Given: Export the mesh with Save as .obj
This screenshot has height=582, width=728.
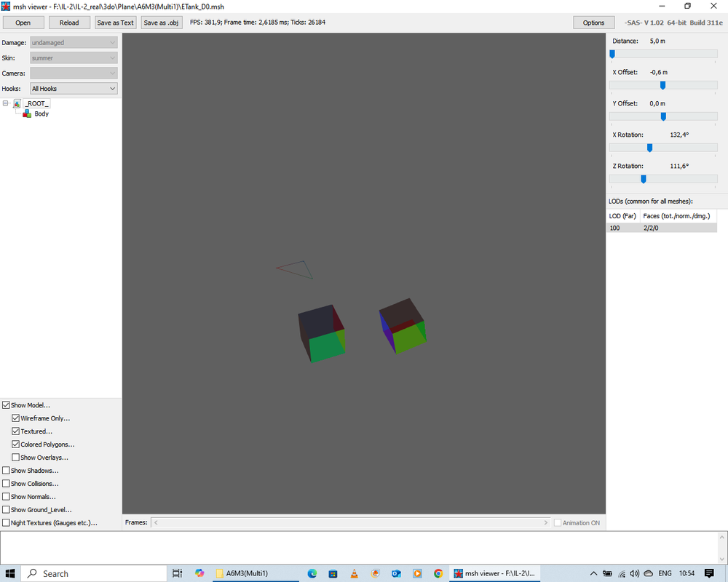Looking at the screenshot, I should coord(161,23).
